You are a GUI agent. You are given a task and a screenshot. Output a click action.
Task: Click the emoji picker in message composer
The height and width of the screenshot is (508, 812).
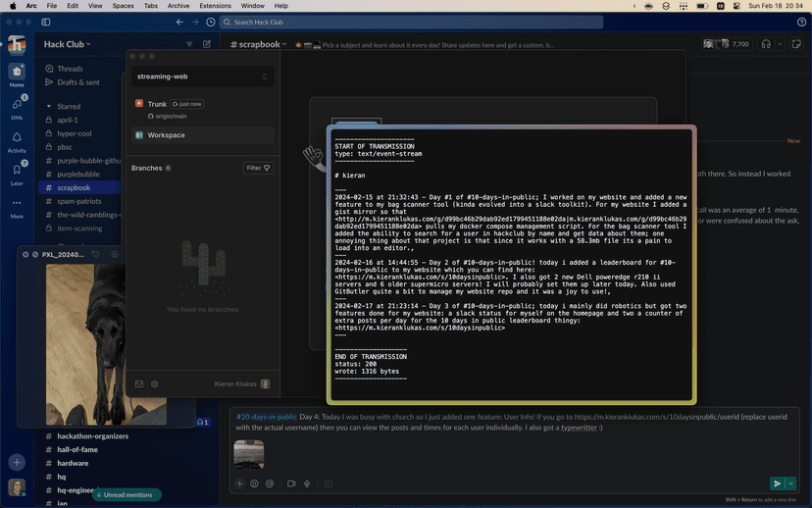(254, 483)
